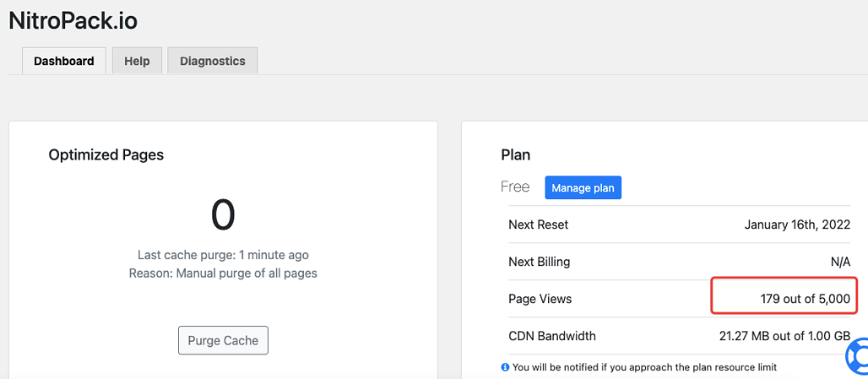Click the Page Views row label

click(x=540, y=300)
